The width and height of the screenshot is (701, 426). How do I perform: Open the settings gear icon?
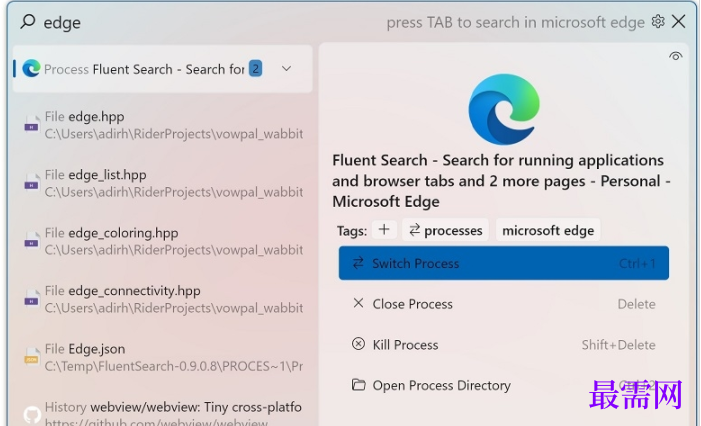[x=658, y=21]
